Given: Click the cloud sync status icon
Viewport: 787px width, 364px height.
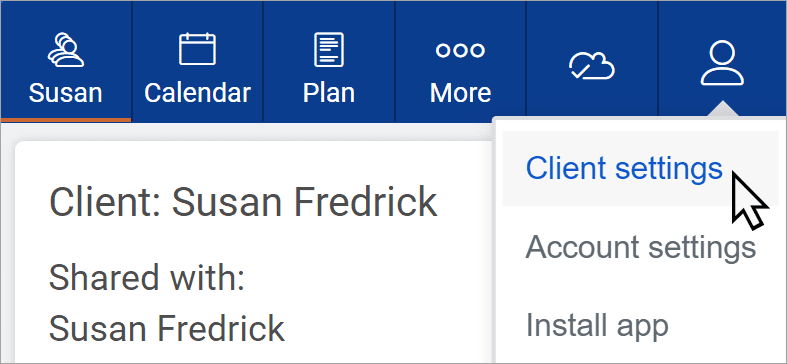Looking at the screenshot, I should 591,66.
